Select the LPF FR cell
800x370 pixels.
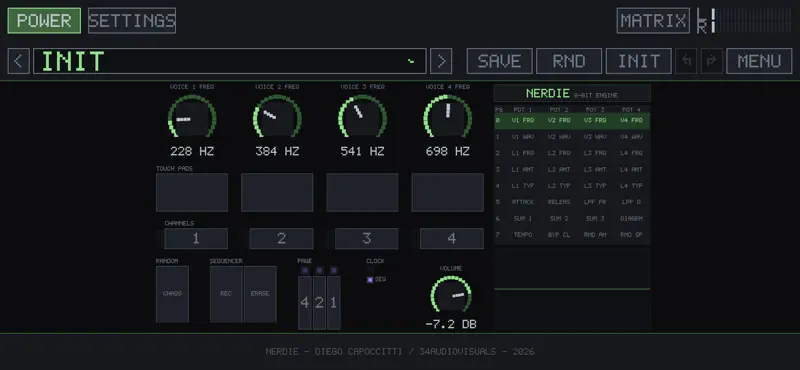coord(595,202)
